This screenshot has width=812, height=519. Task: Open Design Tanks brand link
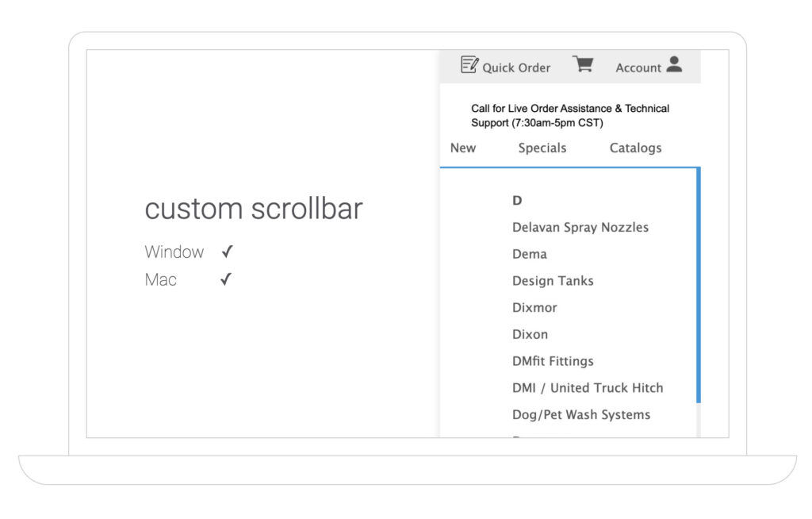coord(553,281)
